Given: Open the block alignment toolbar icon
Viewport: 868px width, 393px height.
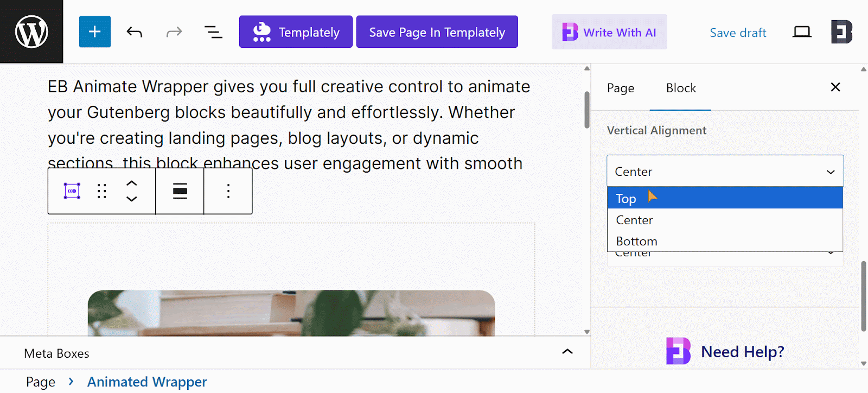Looking at the screenshot, I should 180,191.
